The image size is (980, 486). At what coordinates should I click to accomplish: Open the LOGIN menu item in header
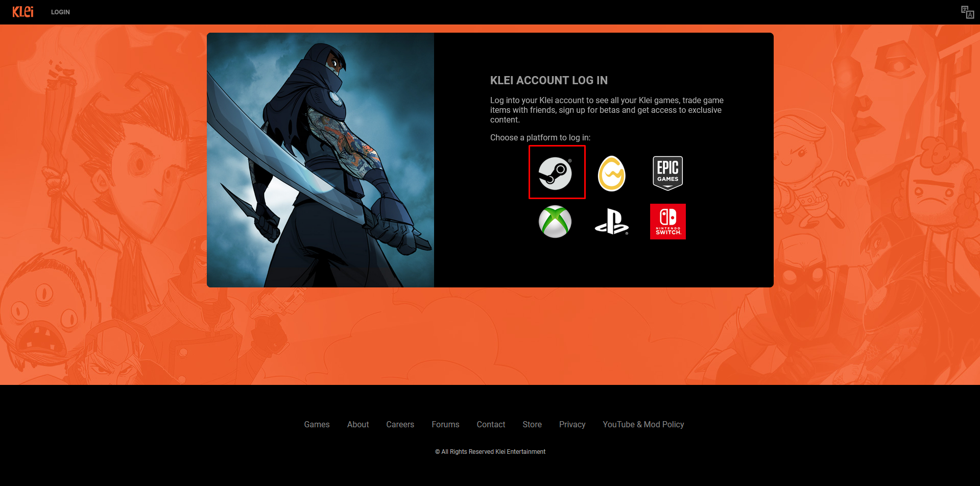(60, 12)
